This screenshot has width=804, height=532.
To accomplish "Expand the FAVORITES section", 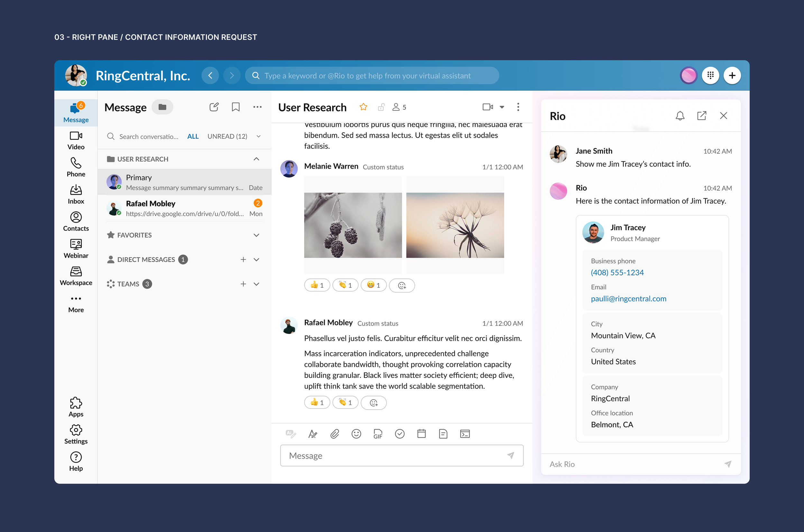I will (x=256, y=235).
